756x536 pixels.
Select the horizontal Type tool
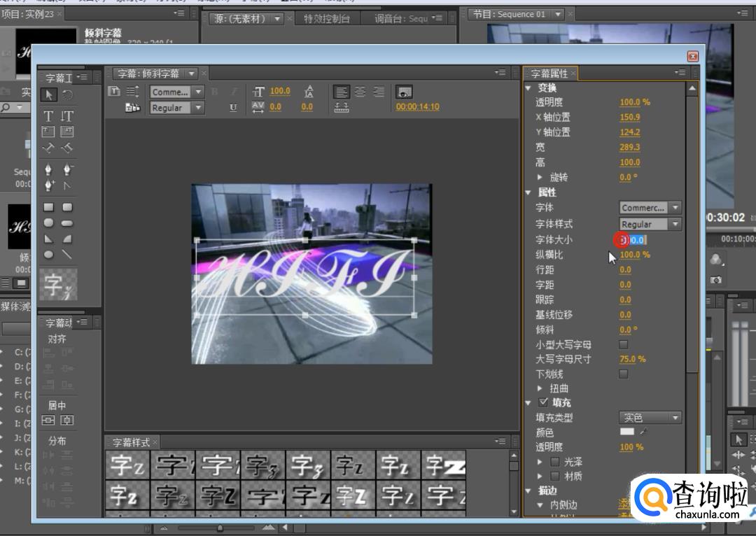48,116
